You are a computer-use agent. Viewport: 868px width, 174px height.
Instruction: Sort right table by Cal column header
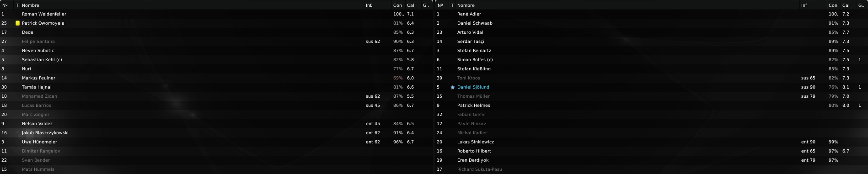pos(846,5)
